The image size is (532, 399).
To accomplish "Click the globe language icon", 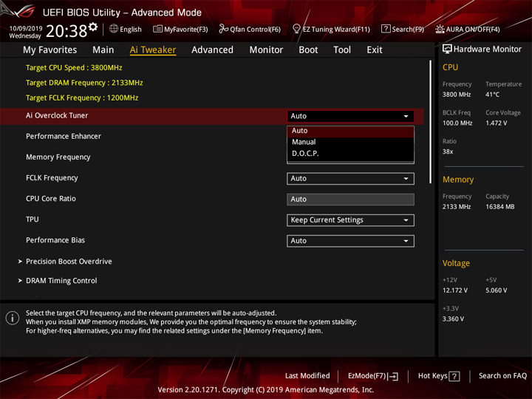I will 114,29.
